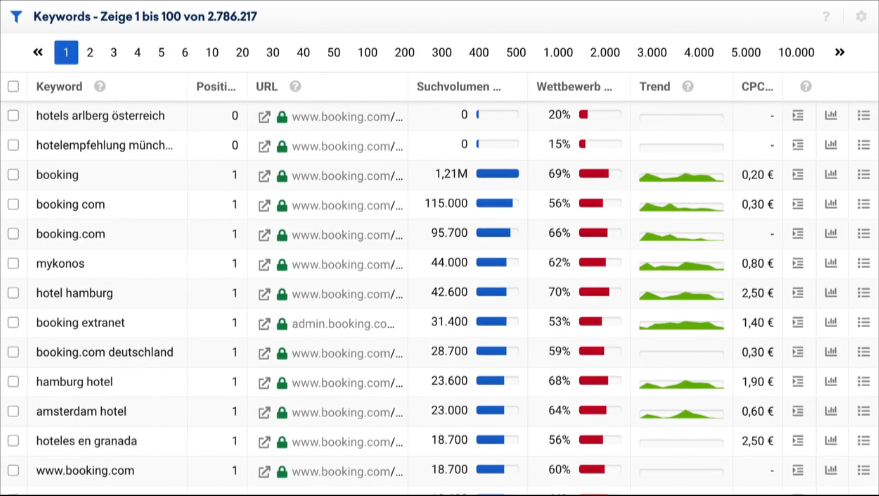Jump to page 10.000
Viewport: 879px width, 496px height.
pos(796,53)
